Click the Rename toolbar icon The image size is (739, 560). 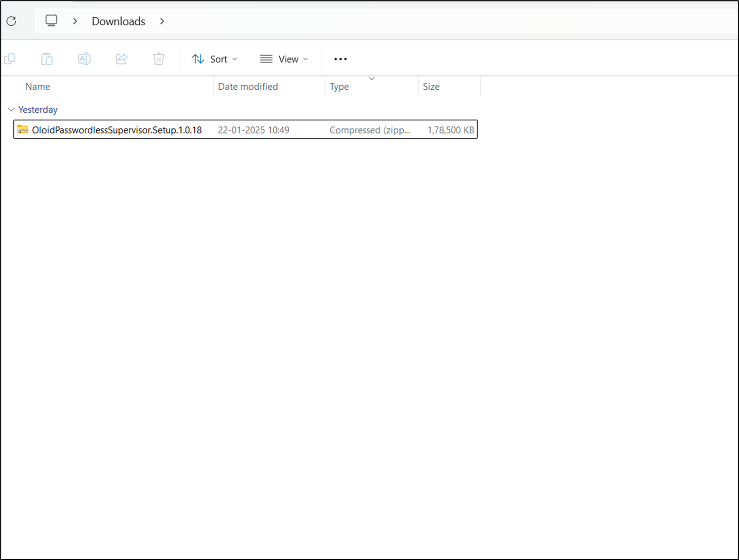click(84, 59)
